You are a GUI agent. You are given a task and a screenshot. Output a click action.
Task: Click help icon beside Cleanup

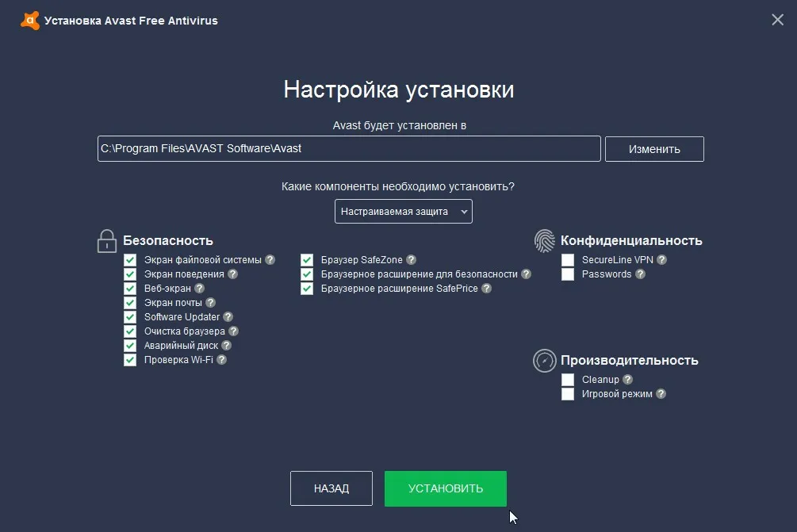coord(628,380)
